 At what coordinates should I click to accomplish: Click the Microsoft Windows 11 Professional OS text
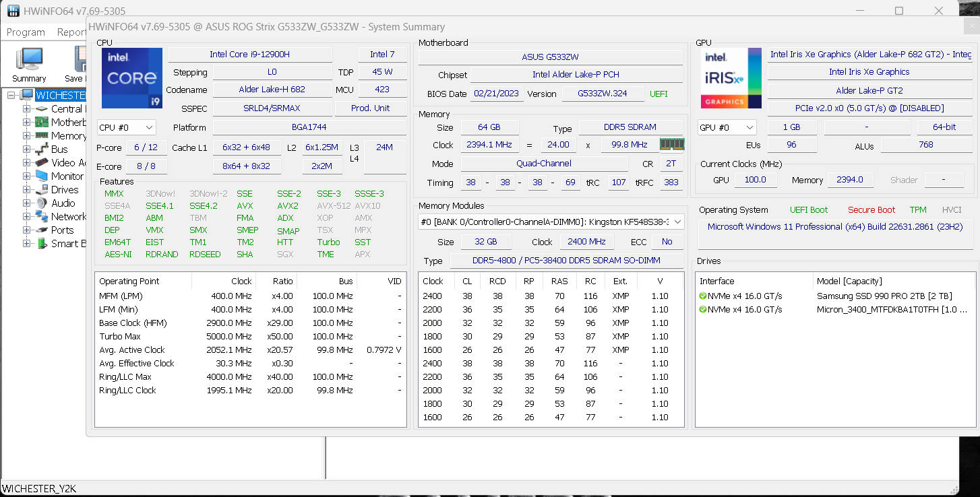point(836,227)
